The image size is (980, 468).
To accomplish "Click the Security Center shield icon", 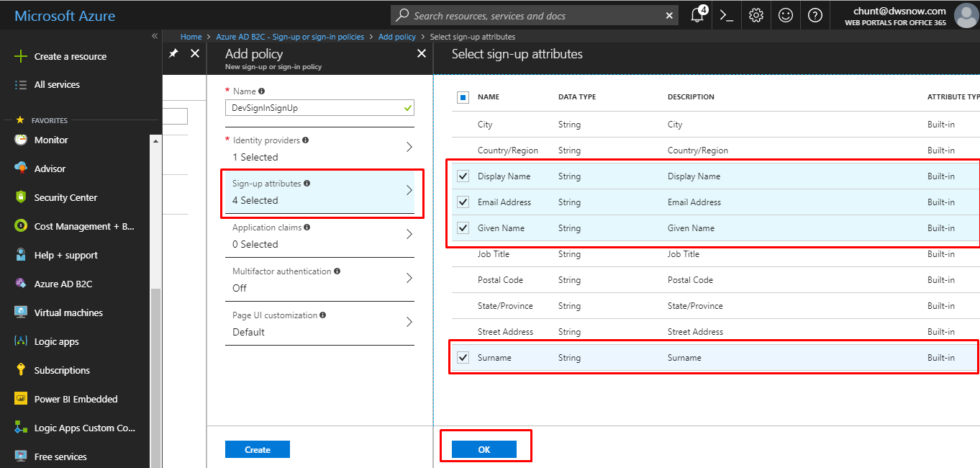I will pos(21,197).
